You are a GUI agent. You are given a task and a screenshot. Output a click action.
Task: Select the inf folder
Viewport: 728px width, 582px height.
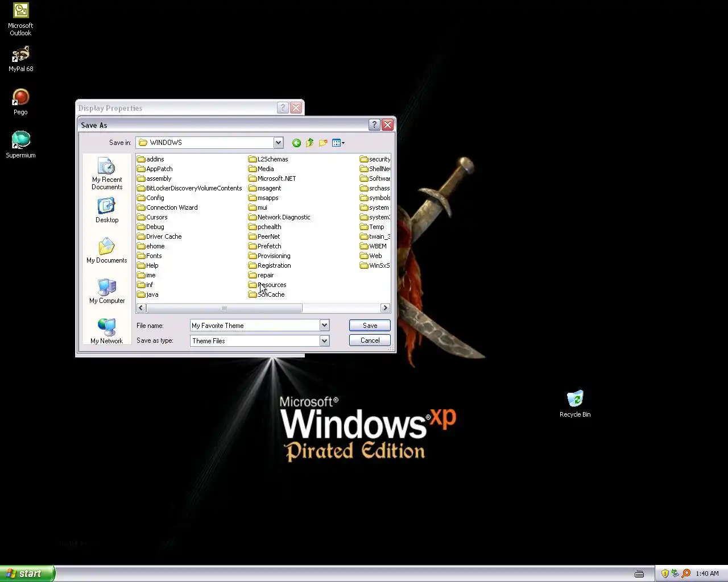(x=146, y=285)
